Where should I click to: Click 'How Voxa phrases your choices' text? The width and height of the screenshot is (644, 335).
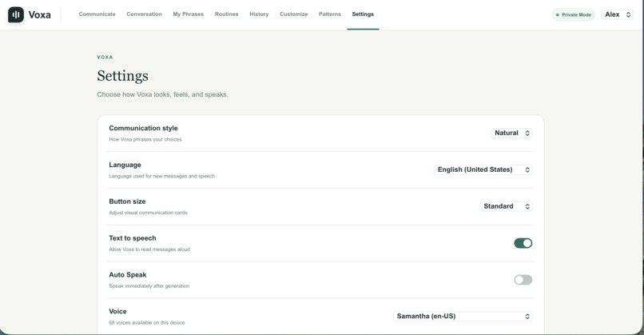tap(145, 139)
